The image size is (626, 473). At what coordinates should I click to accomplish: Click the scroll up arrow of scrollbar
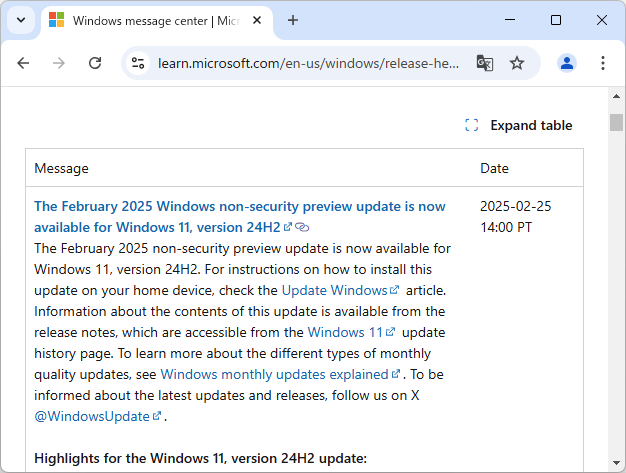tap(616, 96)
